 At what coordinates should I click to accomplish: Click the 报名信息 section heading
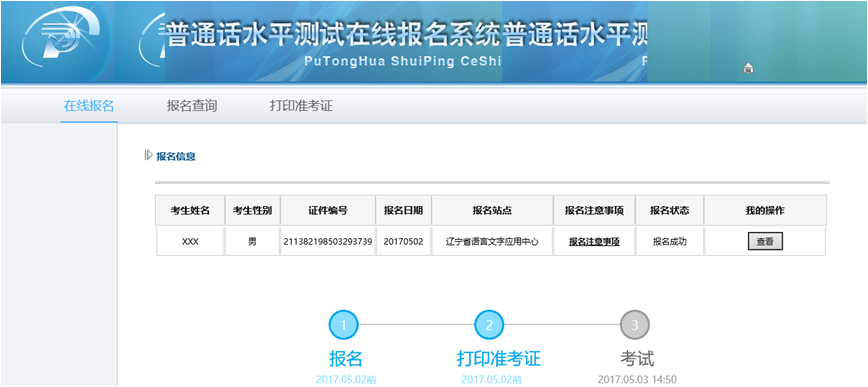(x=176, y=156)
